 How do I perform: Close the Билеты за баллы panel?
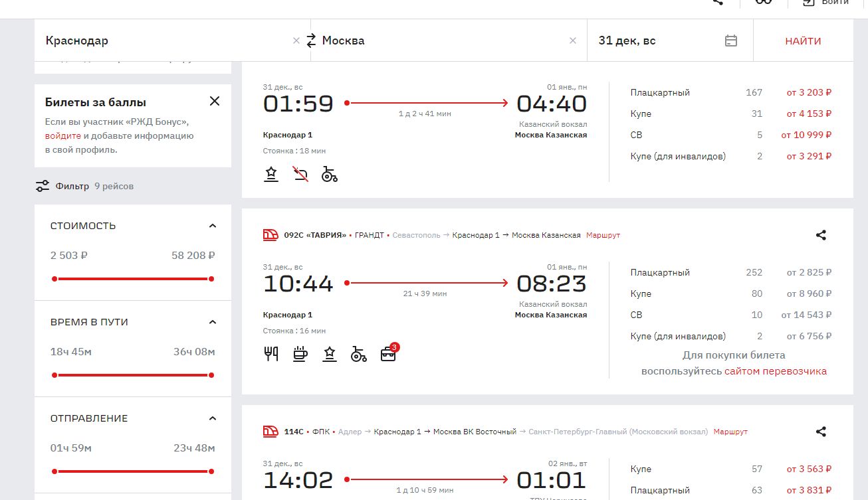(x=214, y=101)
